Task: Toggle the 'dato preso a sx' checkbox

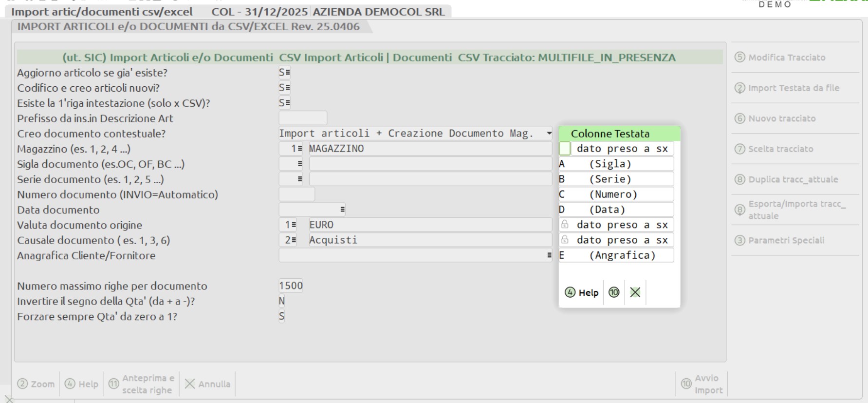Action: [565, 149]
